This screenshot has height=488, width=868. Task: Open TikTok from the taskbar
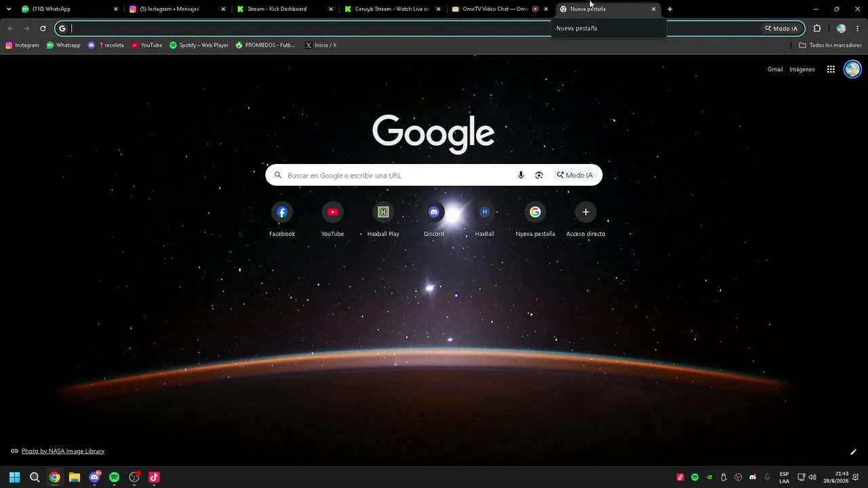(154, 477)
